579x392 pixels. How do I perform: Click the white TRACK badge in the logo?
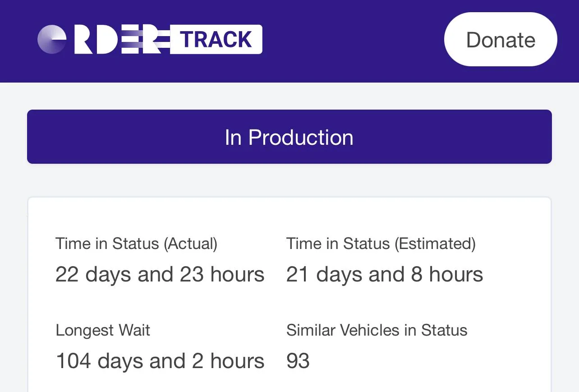click(216, 40)
